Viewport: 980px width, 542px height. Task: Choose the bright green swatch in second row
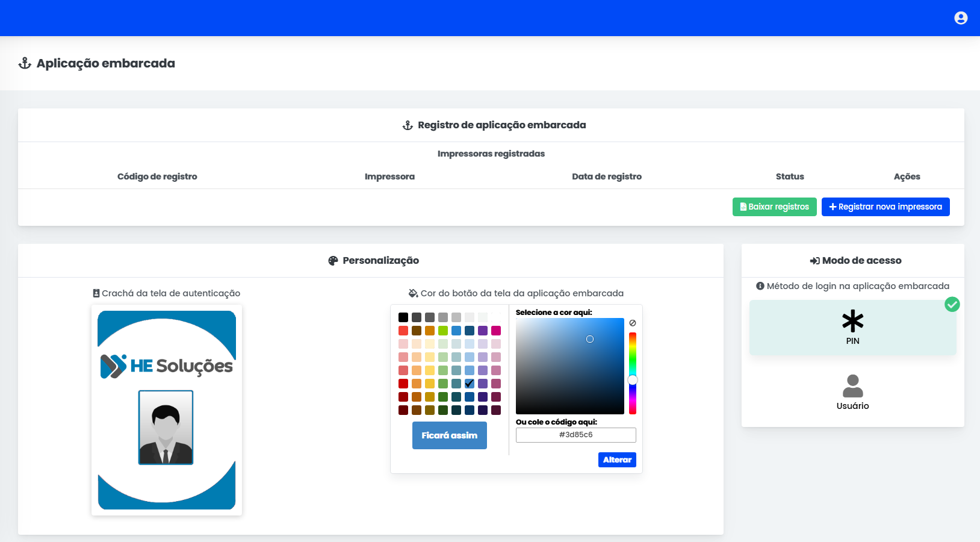click(x=443, y=331)
